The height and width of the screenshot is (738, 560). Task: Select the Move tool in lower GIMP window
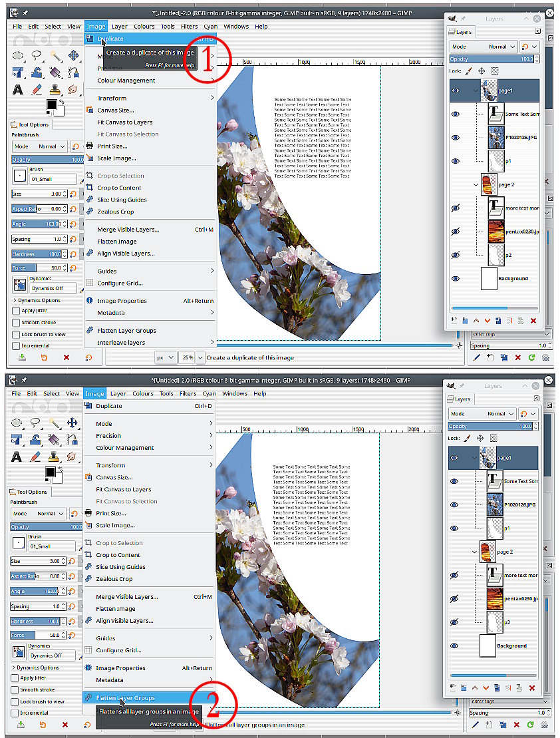(x=72, y=423)
